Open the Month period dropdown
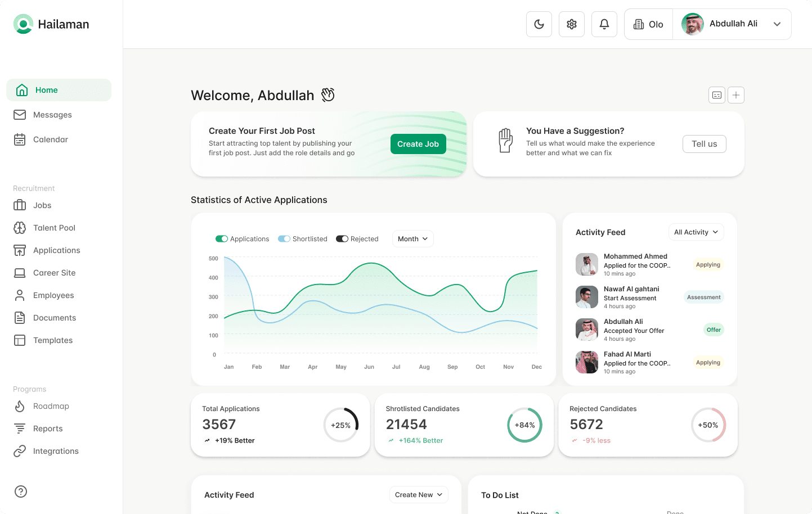Viewport: 812px width, 514px height. click(412, 239)
